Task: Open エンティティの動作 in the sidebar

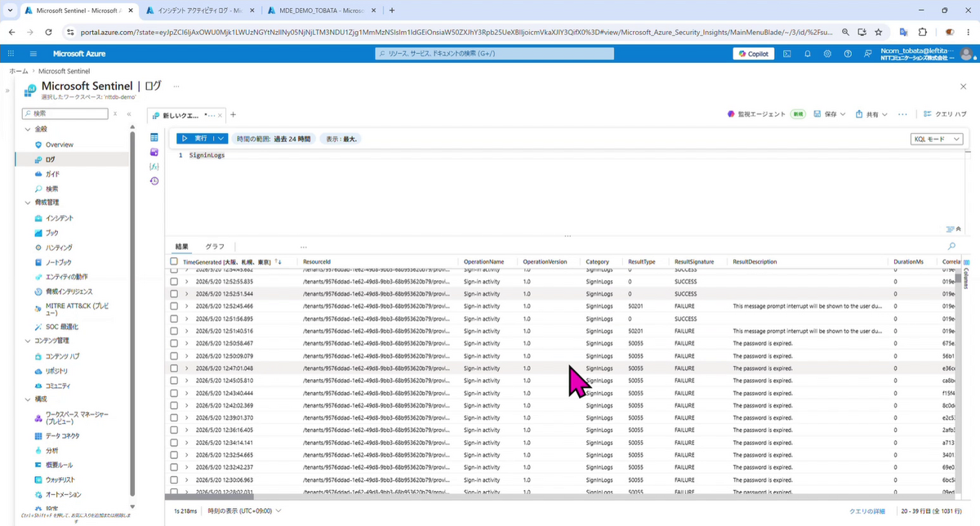Action: (67, 277)
